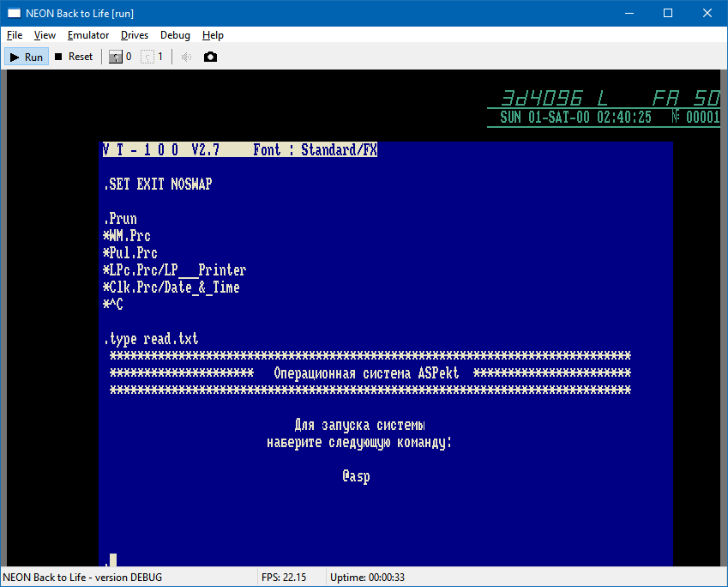Open the Debug menu

click(175, 35)
